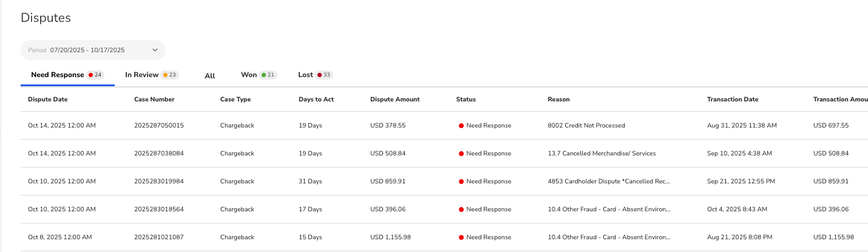Viewport: 868px width, 252px height.
Task: Sort by the Dispute Date column header
Action: pyautogui.click(x=48, y=99)
